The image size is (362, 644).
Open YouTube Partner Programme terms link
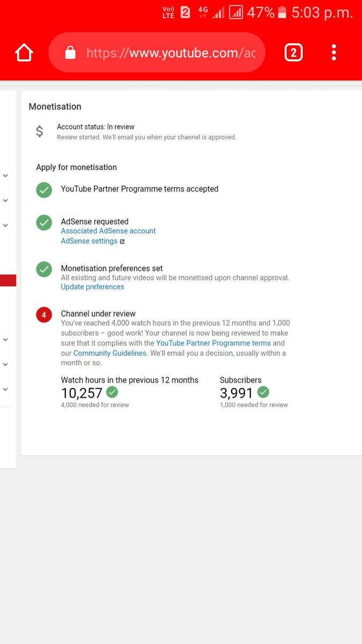click(213, 343)
